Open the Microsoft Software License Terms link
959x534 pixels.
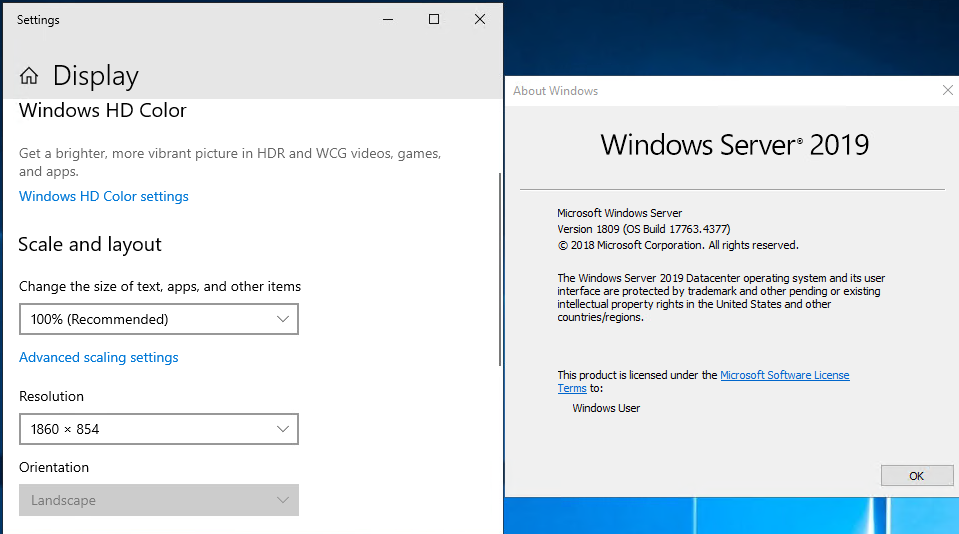(784, 376)
